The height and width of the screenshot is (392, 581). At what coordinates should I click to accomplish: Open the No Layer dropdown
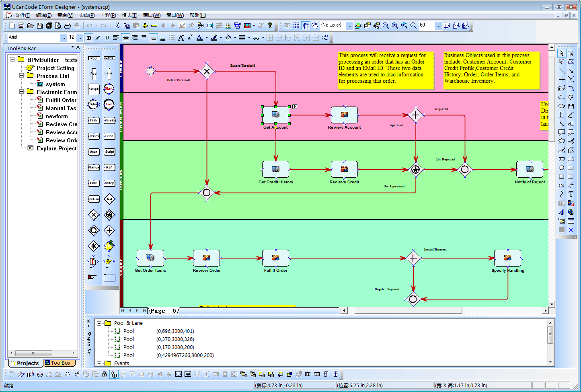[349, 26]
